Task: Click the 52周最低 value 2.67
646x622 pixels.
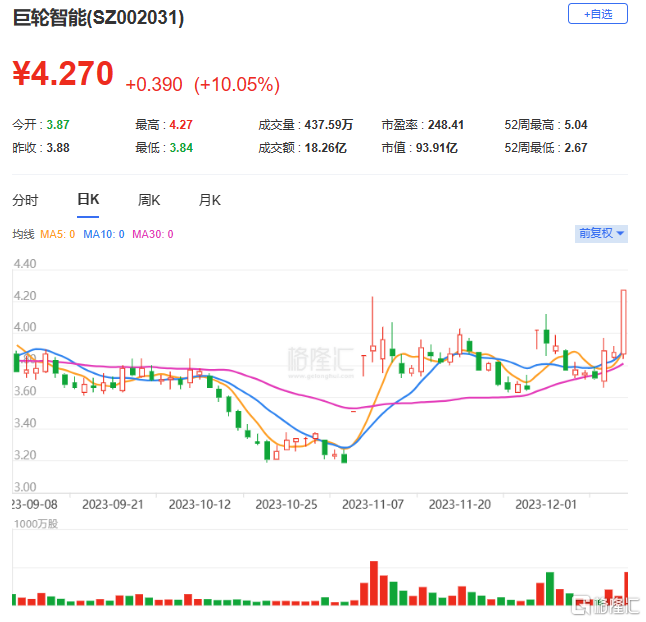Action: pyautogui.click(x=576, y=148)
